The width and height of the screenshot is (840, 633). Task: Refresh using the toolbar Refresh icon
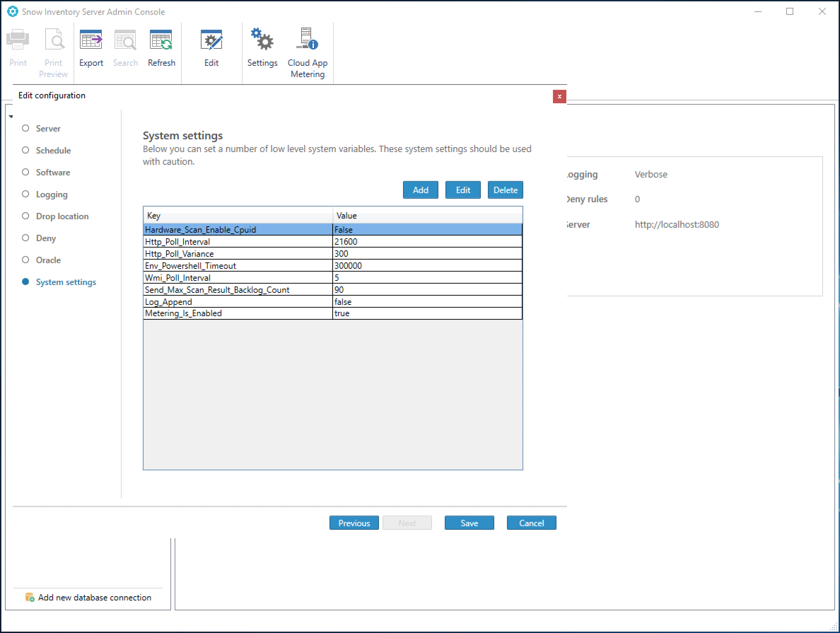pyautogui.click(x=162, y=40)
